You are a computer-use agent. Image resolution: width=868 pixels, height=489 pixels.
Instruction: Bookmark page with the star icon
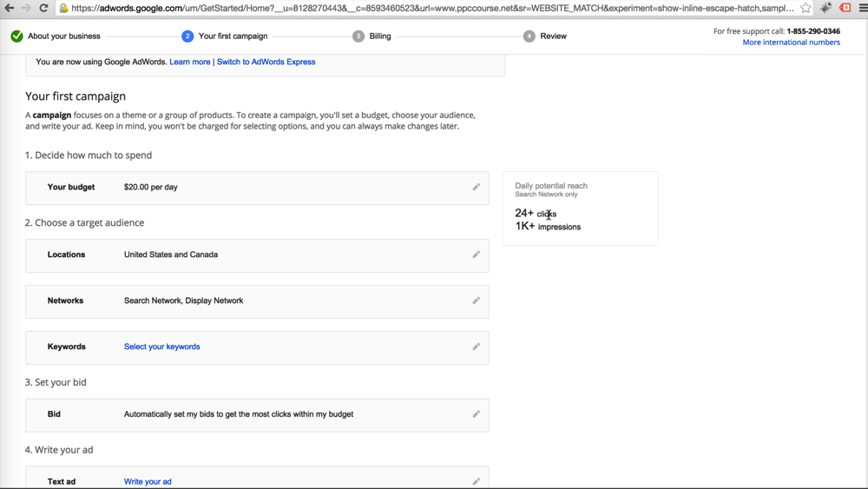click(806, 8)
